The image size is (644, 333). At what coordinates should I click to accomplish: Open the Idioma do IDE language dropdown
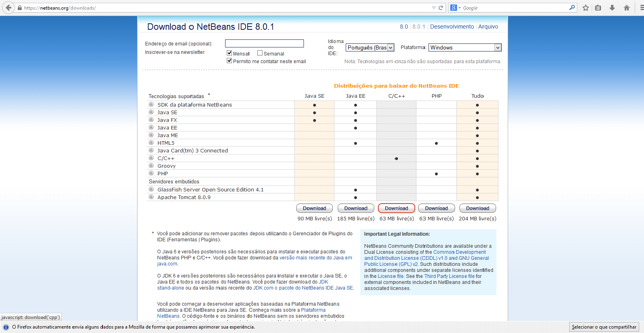(370, 47)
